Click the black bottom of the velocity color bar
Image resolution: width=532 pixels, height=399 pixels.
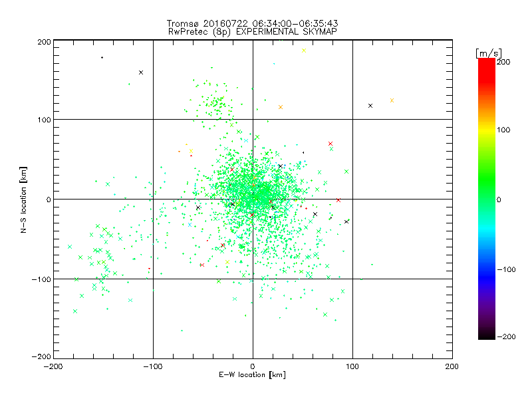click(x=487, y=335)
